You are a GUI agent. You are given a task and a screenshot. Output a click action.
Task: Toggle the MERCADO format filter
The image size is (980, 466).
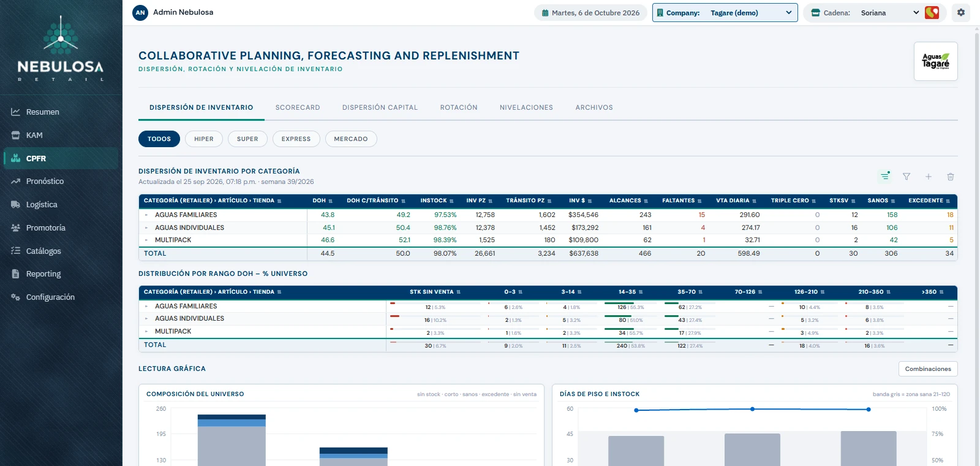[351, 139]
